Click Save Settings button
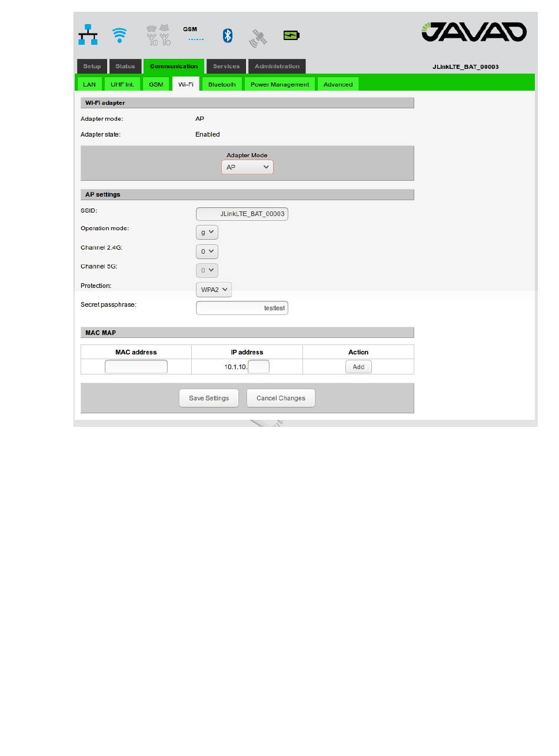Viewport: 559px width, 756px height. click(x=209, y=398)
